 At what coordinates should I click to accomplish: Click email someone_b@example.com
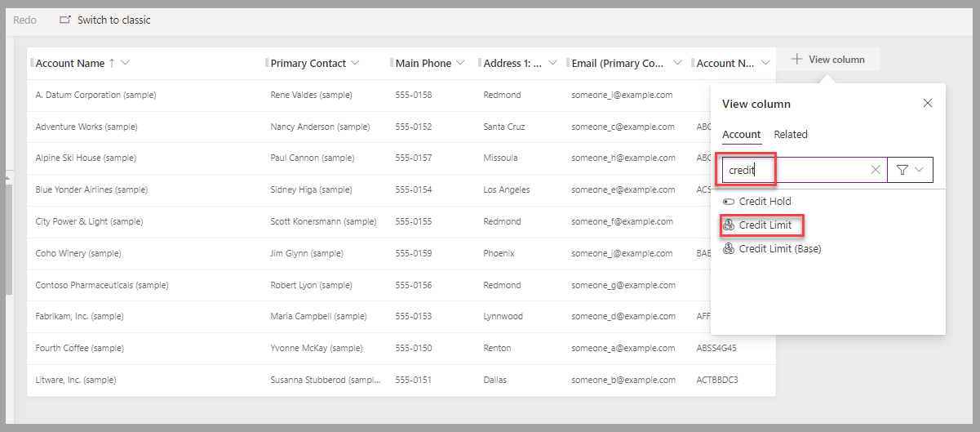point(623,380)
